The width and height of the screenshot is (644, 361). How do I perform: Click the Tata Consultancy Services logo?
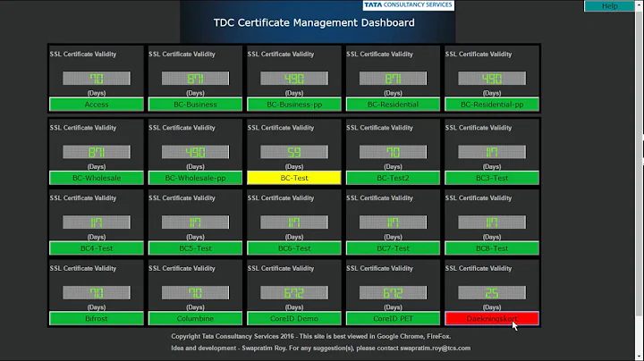pyautogui.click(x=408, y=5)
